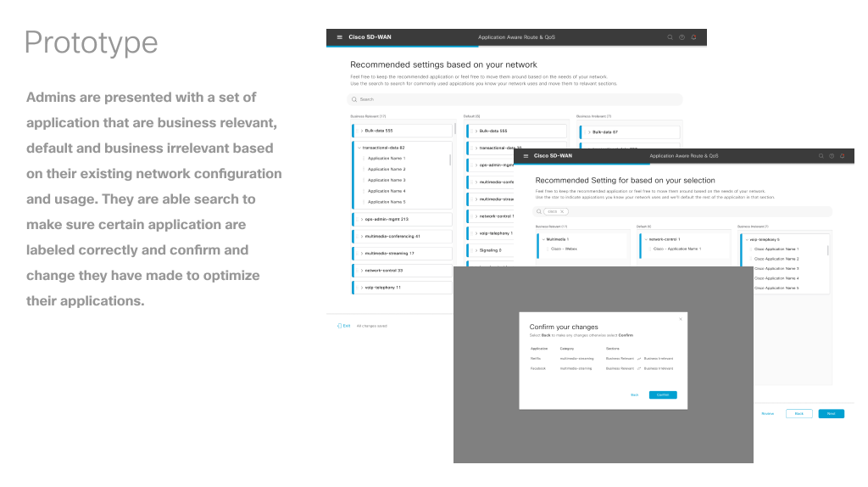Viewport: 868px width, 487px height.
Task: Click scrollbar inside transactional-data list
Action: tap(449, 160)
